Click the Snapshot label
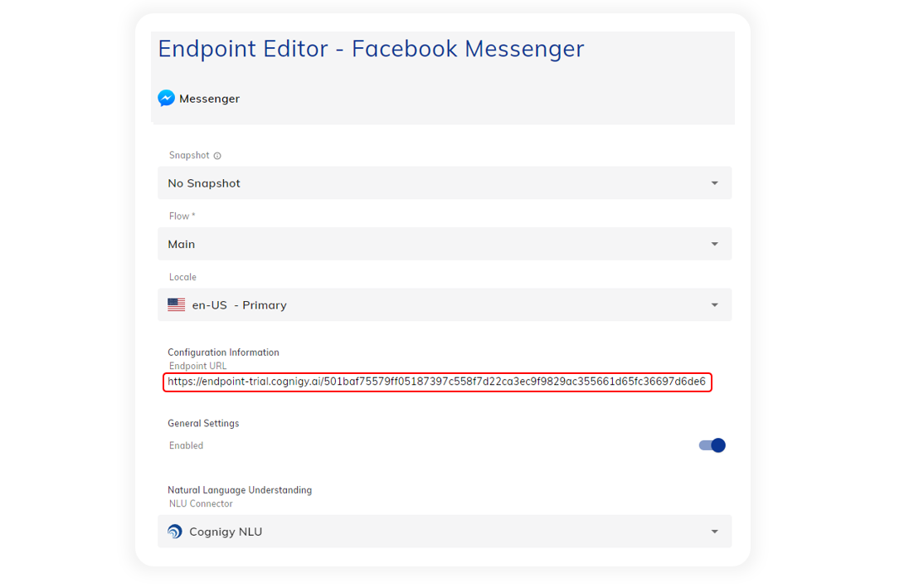 click(189, 155)
